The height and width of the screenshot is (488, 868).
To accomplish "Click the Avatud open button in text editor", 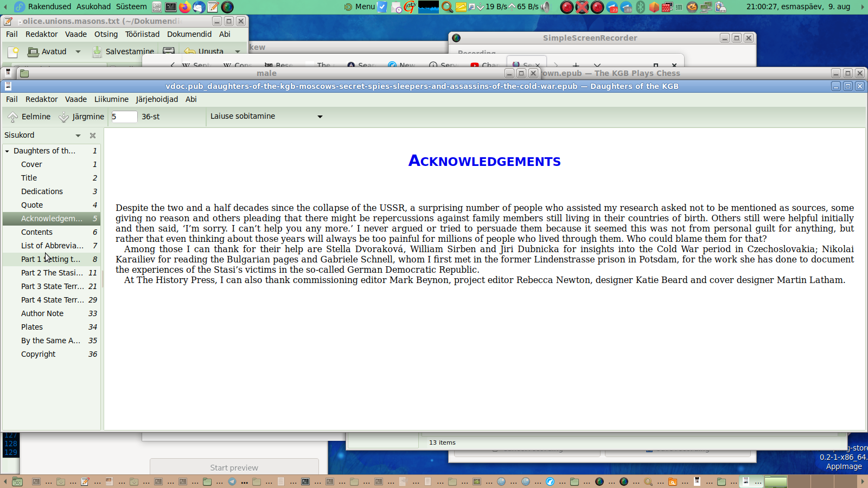I will [x=47, y=52].
